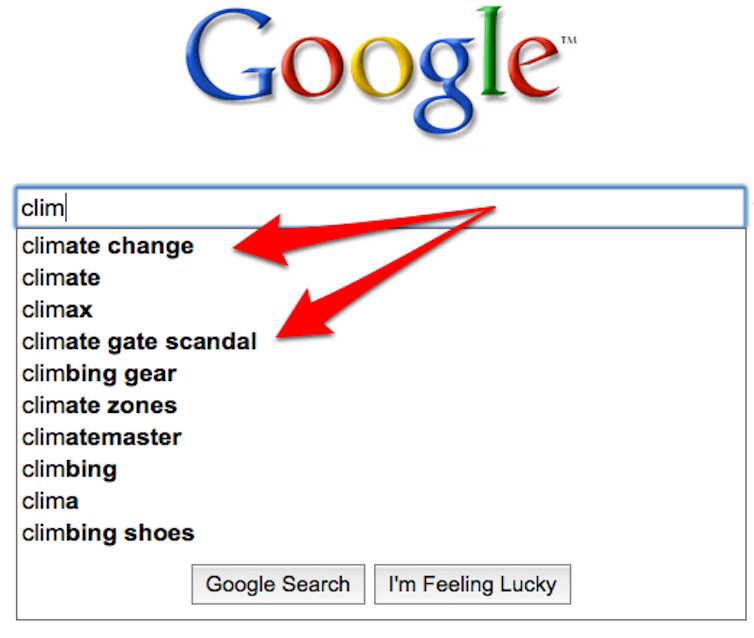754x638 pixels.
Task: Click the I'm Feeling Lucky button
Action: [x=472, y=584]
